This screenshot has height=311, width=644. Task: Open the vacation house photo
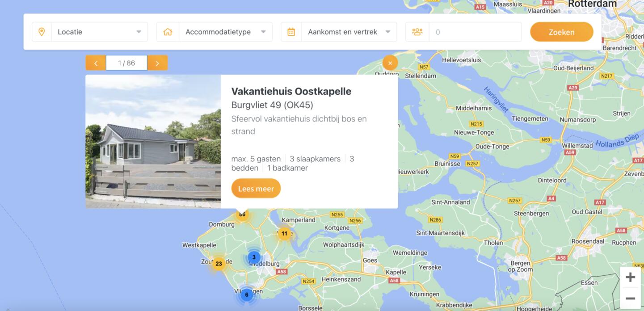[x=153, y=141]
